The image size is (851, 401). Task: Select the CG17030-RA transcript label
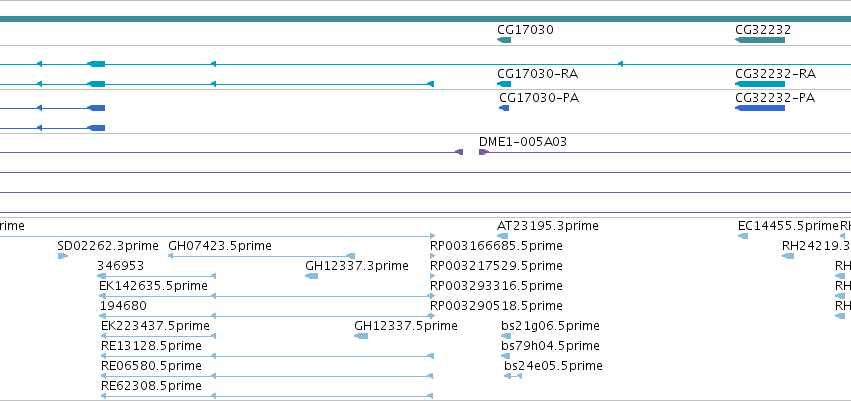[537, 74]
